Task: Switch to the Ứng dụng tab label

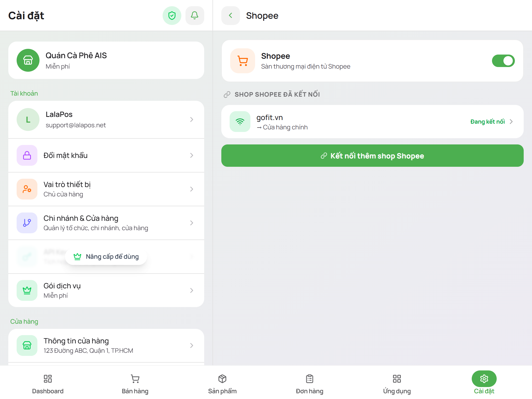Action: coord(397,391)
